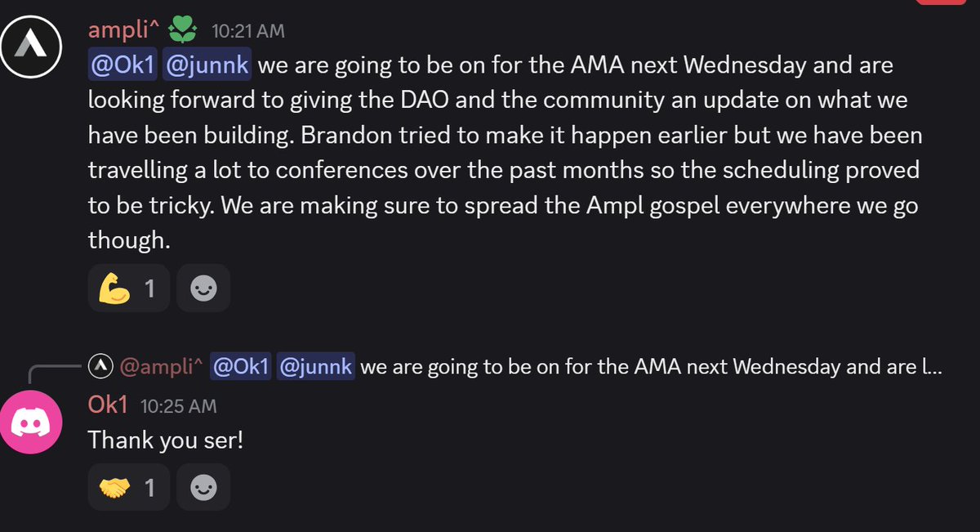Click the "Thank you ser!" message text
This screenshot has height=532, width=980.
point(166,440)
